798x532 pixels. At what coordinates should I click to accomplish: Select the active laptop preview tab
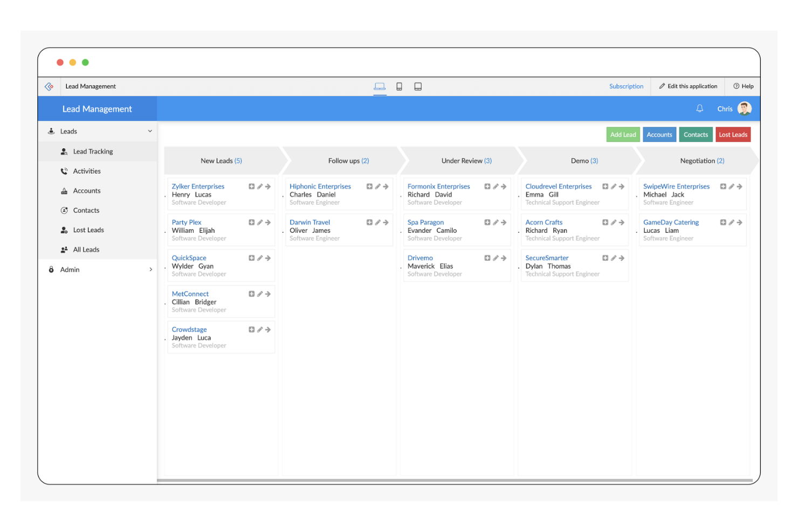(380, 86)
